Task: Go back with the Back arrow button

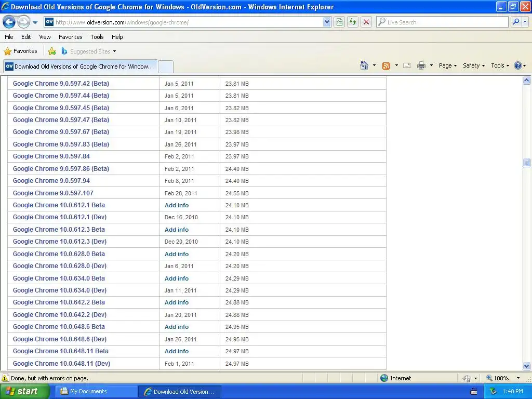Action: 9,22
